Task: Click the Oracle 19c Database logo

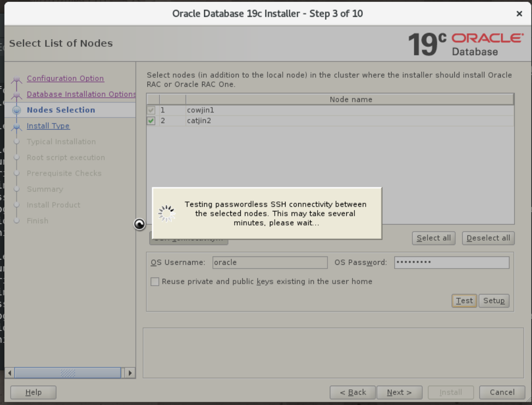Action: (466, 44)
